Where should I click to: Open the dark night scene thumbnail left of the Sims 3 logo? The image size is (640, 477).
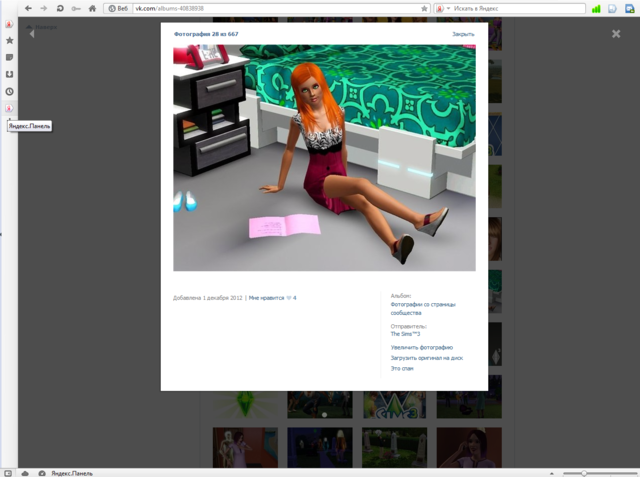click(x=320, y=404)
